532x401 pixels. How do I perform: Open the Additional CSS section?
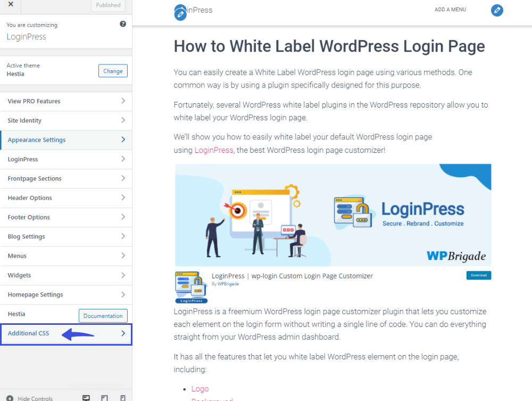pyautogui.click(x=66, y=334)
